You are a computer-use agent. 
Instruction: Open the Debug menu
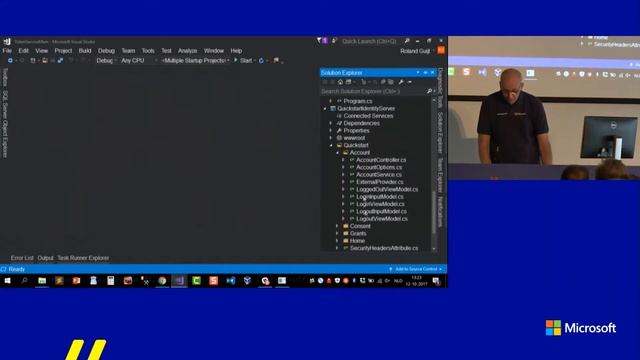click(106, 51)
